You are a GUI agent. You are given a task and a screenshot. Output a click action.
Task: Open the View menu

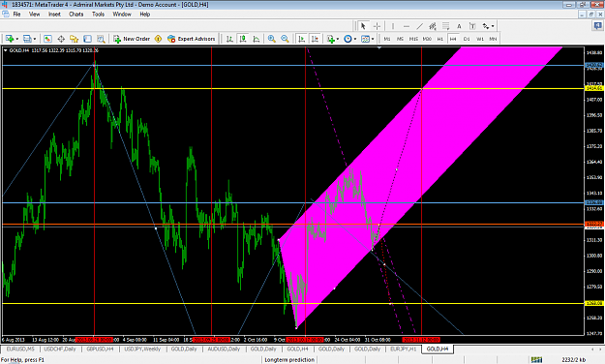34,14
